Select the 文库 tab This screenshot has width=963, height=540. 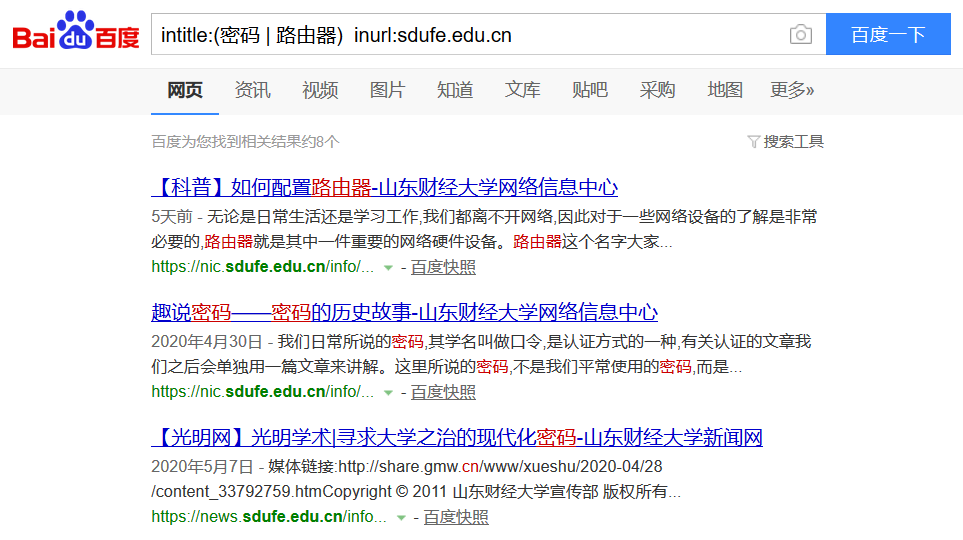pos(522,90)
